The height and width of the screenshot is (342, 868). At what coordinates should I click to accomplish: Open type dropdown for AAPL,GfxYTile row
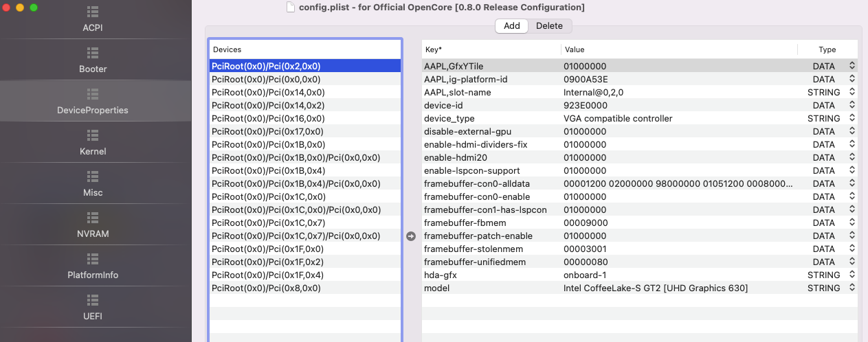852,66
